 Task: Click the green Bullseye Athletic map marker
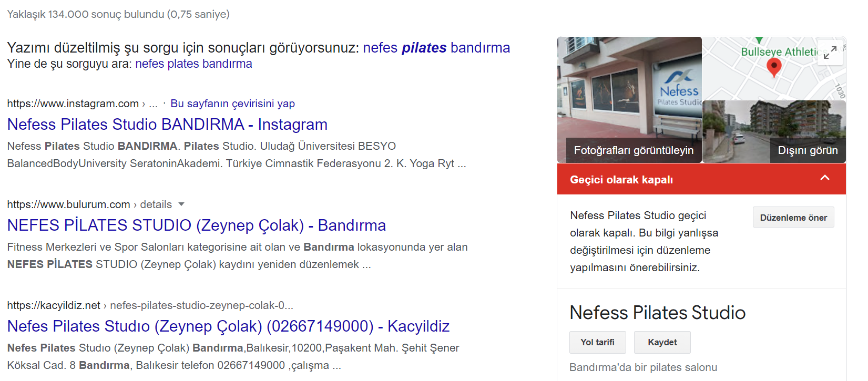click(x=759, y=40)
